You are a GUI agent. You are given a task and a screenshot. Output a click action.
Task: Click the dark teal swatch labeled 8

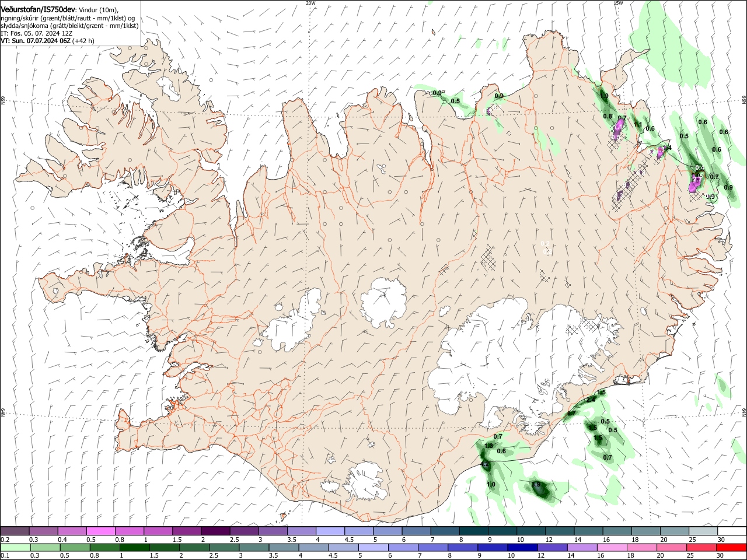(x=474, y=531)
